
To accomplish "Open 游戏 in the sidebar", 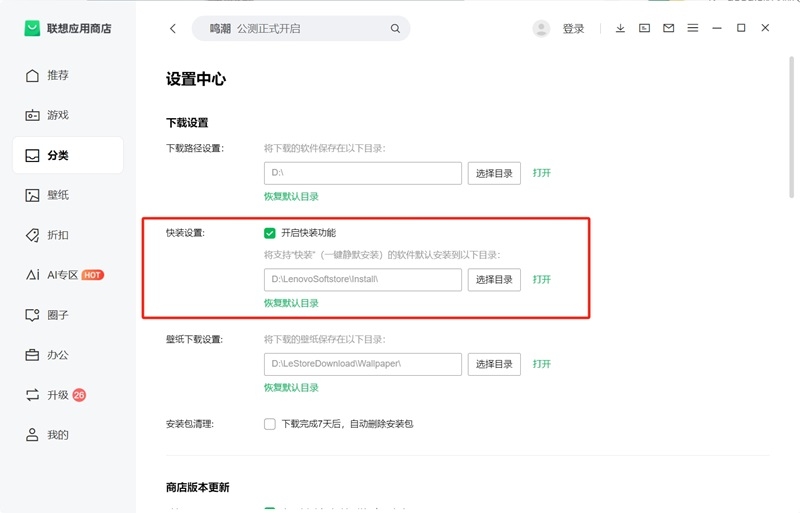I will pos(67,115).
